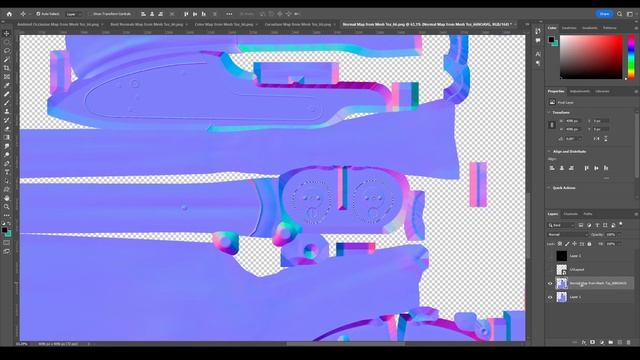
Task: Switch to the Paths tab
Action: (588, 214)
